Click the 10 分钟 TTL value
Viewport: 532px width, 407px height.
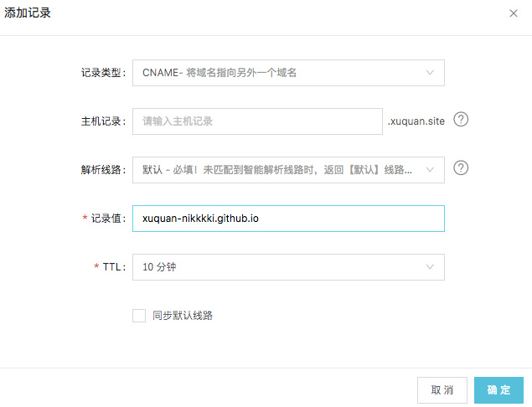point(160,267)
